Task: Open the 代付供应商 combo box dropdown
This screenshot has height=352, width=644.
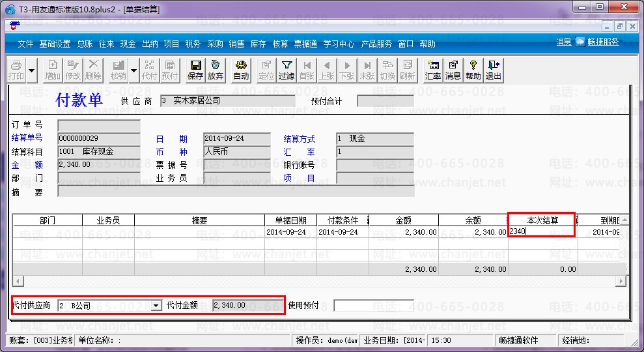Action: (x=156, y=305)
